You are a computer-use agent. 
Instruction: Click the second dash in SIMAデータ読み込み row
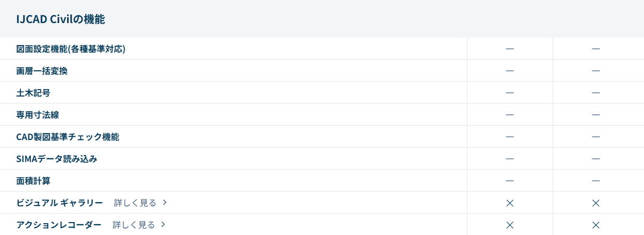[x=596, y=159]
